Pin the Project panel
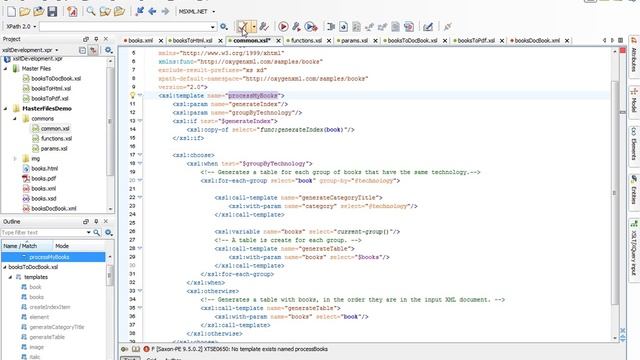 (x=96, y=39)
